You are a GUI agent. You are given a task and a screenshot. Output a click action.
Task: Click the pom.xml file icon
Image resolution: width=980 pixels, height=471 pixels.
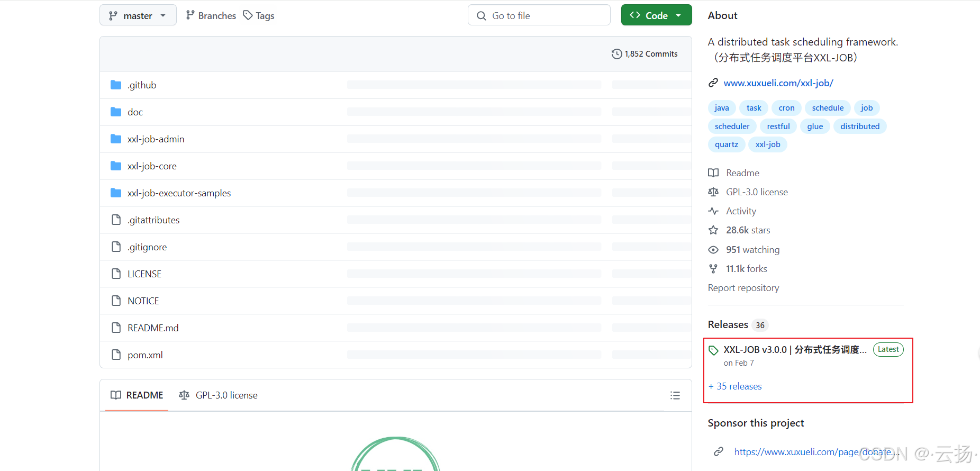[x=116, y=355]
